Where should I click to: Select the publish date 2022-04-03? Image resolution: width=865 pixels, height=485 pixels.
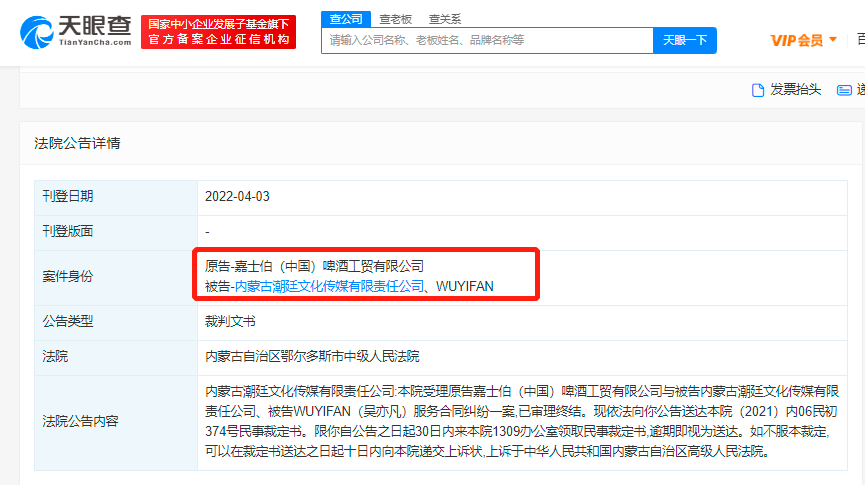point(237,196)
